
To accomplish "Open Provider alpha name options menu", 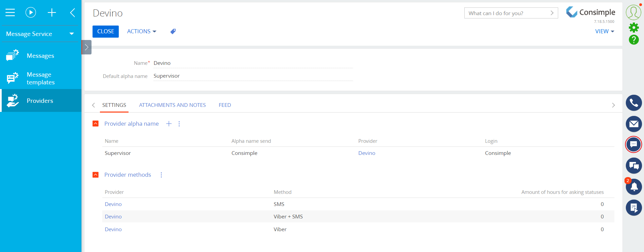I will click(179, 124).
